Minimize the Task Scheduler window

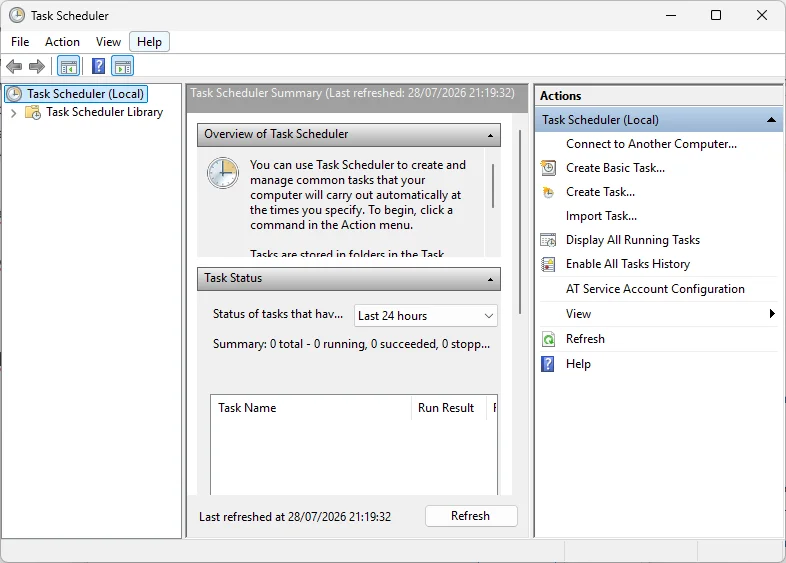[x=671, y=16]
